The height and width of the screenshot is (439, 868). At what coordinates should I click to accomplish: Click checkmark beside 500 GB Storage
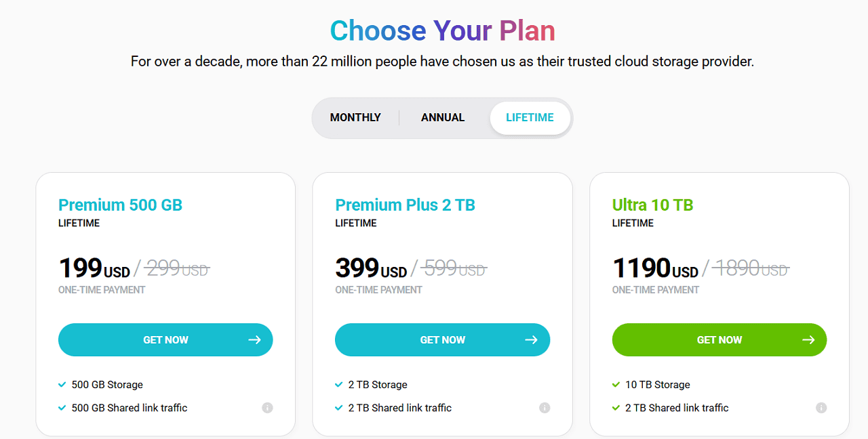tap(62, 385)
